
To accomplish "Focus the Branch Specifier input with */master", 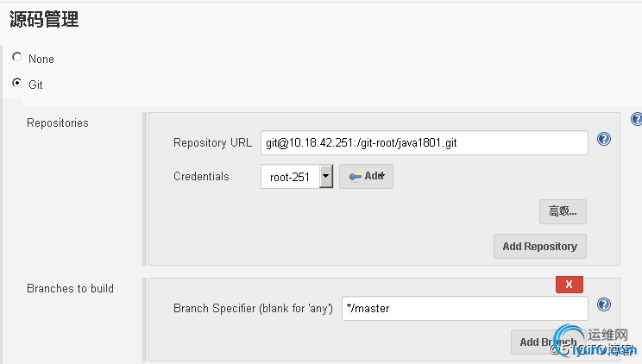I will [465, 308].
